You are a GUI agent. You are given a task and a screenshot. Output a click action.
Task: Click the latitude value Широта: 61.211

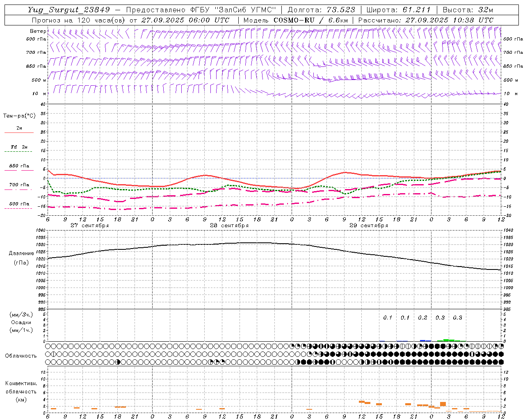click(398, 10)
